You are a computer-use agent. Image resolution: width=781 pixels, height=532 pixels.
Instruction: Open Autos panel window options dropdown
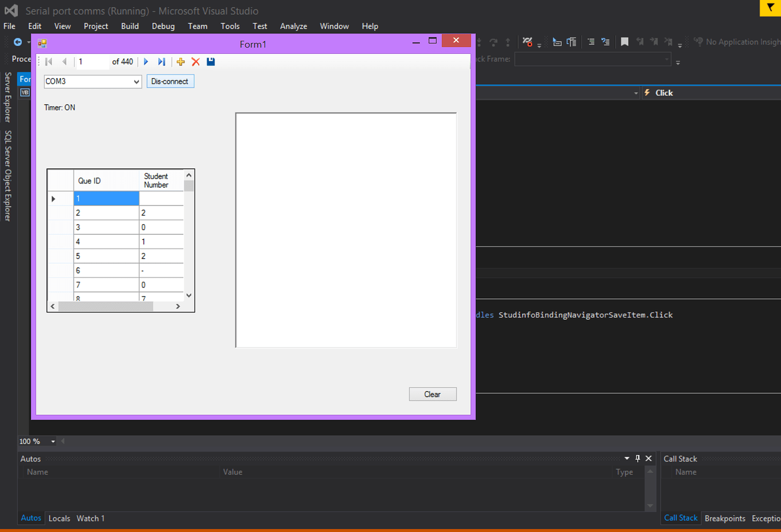point(626,458)
